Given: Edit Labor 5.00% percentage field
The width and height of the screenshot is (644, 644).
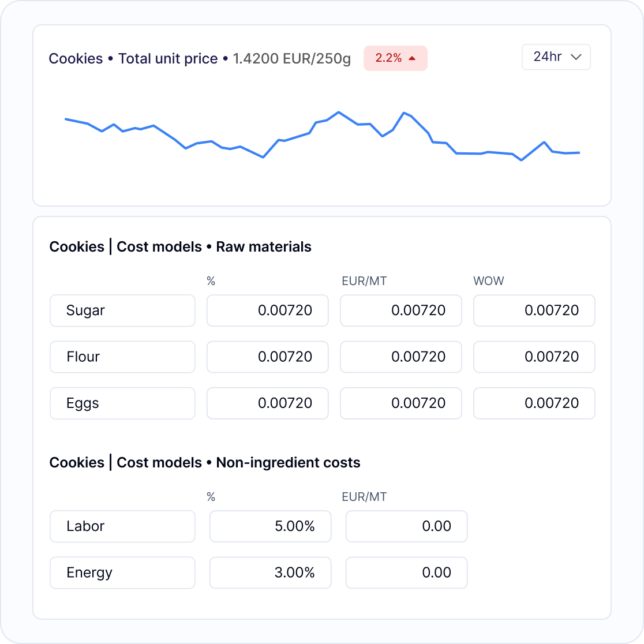Looking at the screenshot, I should 270,526.
